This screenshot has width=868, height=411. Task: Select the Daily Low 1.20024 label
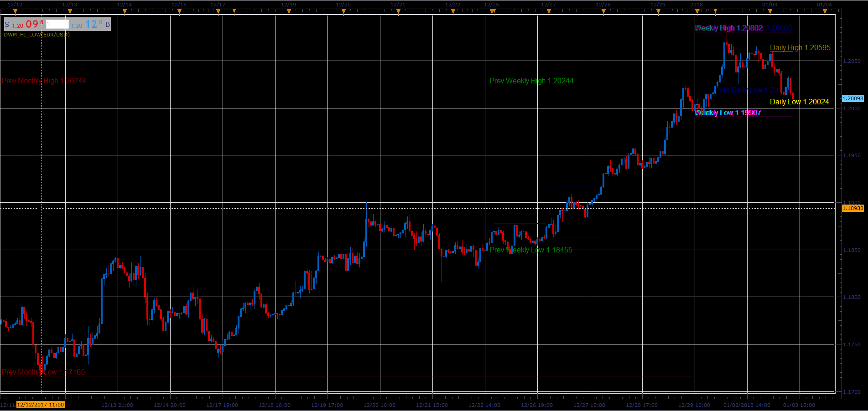coord(799,102)
